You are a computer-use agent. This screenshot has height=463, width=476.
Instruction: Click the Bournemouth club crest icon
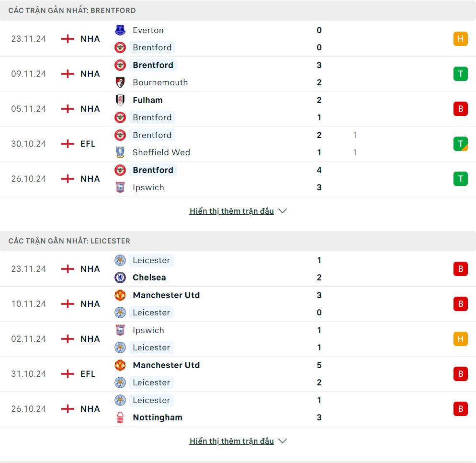click(x=120, y=82)
